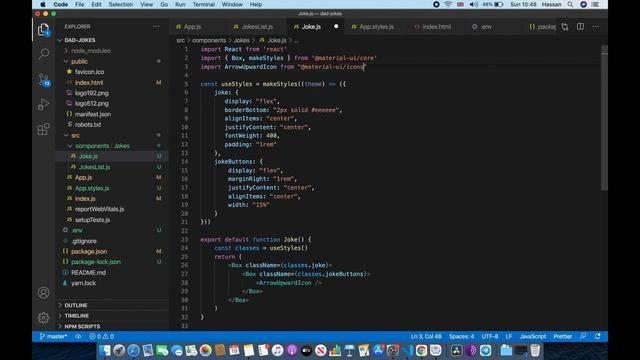Collapse the components / Jokes folder
The width and height of the screenshot is (640, 360).
pos(102,146)
